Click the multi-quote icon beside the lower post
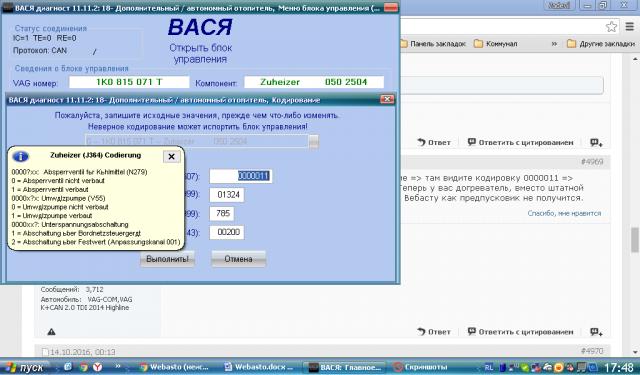Screen dimensions: 640x375 596,332
